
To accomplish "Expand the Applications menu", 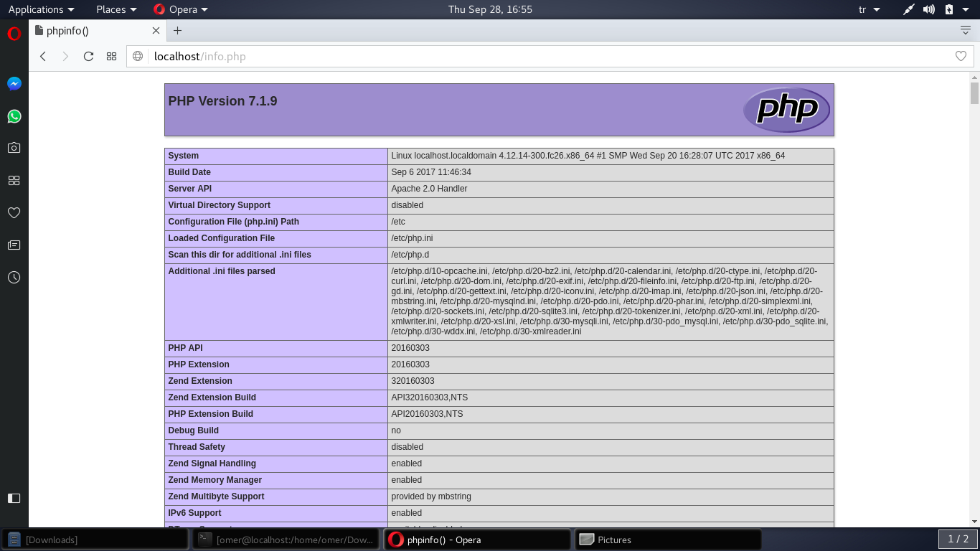I will click(x=41, y=9).
